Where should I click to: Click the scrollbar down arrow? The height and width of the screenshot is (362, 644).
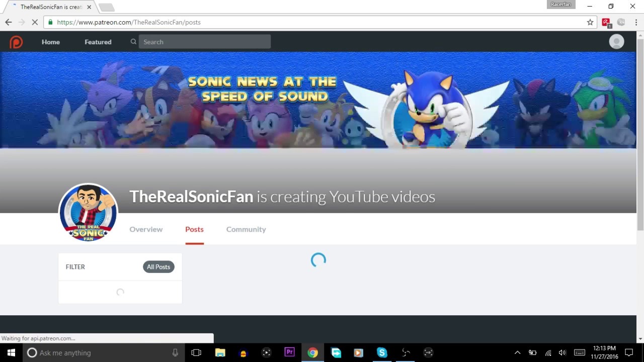[x=640, y=339]
